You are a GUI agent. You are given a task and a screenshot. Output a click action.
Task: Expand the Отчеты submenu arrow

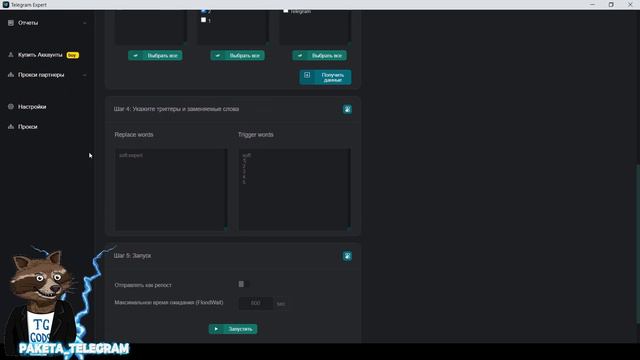pos(85,23)
